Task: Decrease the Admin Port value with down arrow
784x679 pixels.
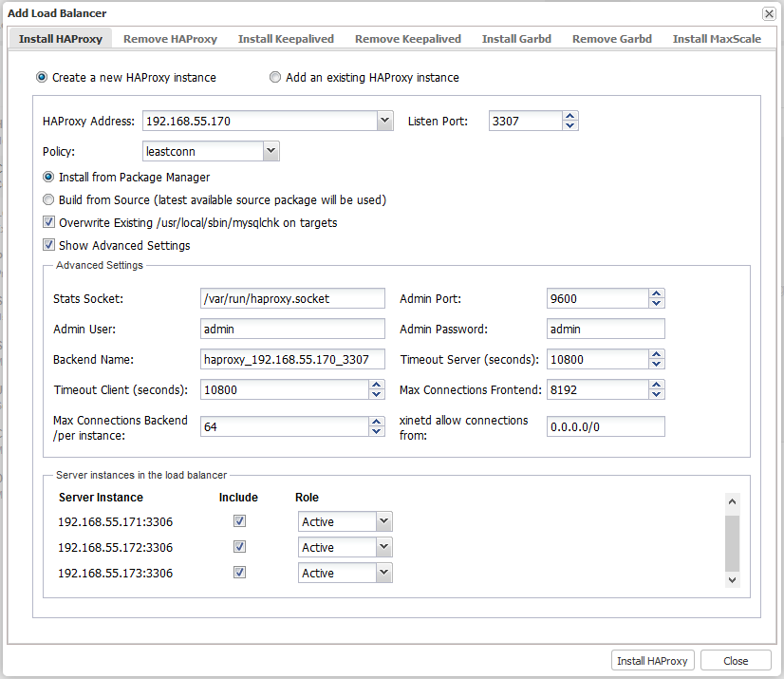Action: [656, 304]
